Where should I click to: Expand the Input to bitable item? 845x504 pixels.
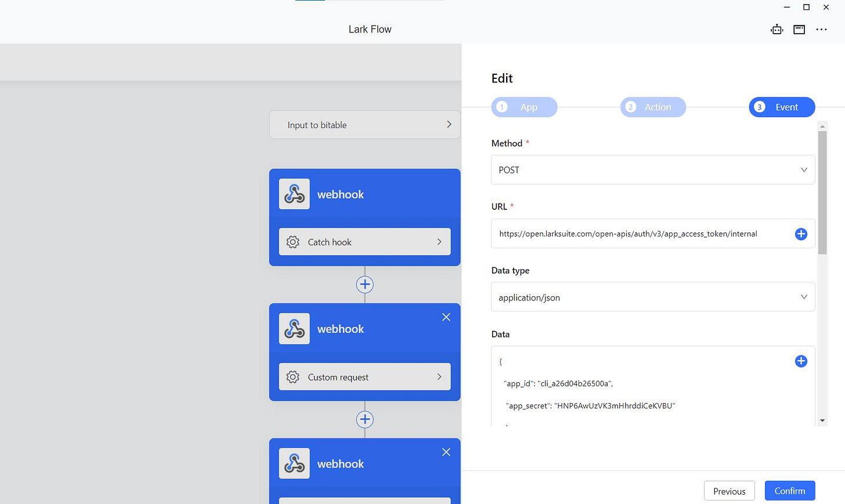pos(364,125)
